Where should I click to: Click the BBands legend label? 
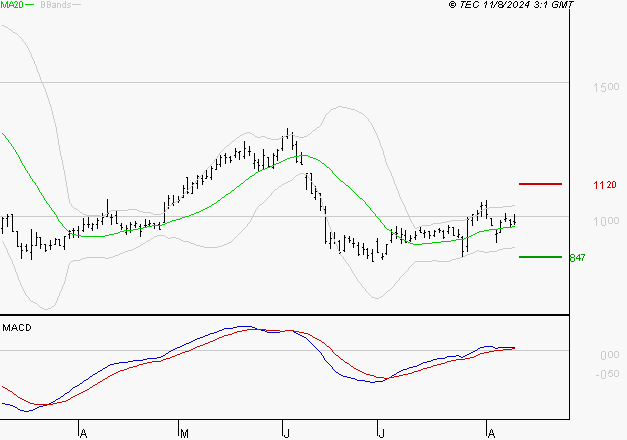[56, 5]
